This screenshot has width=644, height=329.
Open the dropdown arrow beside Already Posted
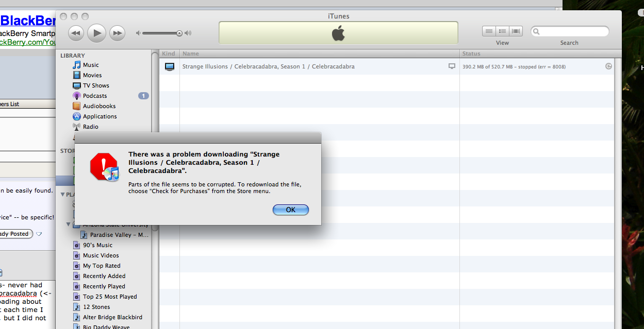point(39,234)
